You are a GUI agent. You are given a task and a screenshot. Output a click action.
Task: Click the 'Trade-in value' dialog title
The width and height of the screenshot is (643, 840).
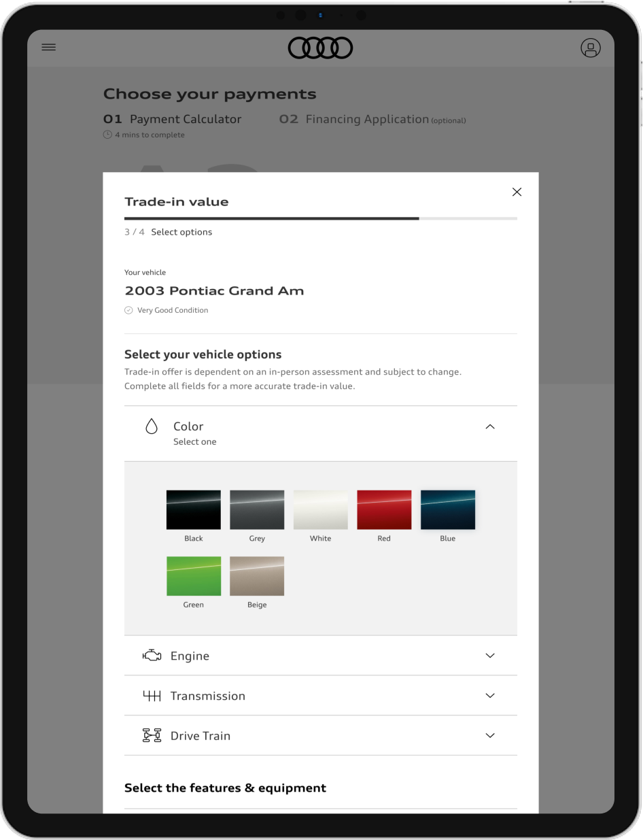177,202
